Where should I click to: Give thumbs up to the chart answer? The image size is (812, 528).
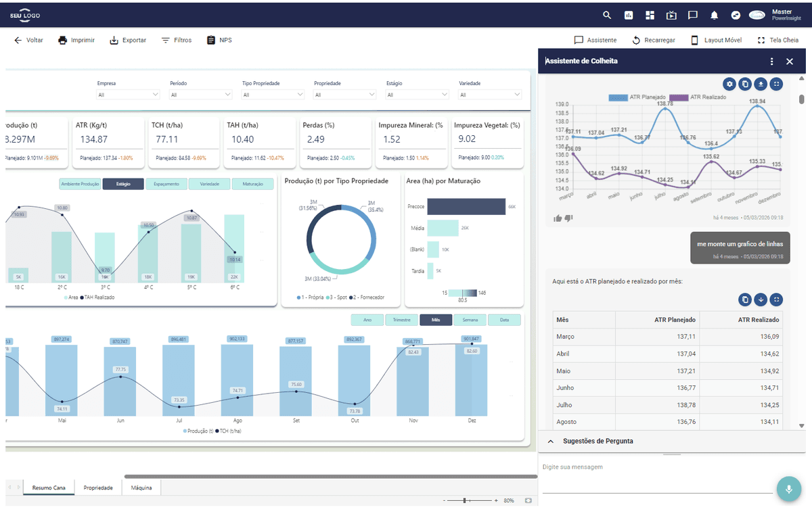click(x=558, y=218)
